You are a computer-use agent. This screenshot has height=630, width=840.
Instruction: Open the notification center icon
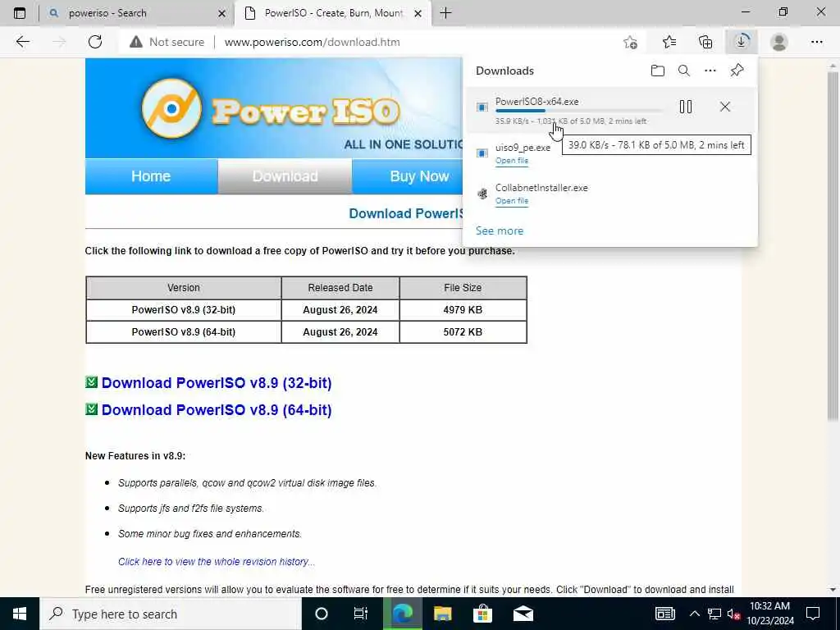tap(813, 614)
